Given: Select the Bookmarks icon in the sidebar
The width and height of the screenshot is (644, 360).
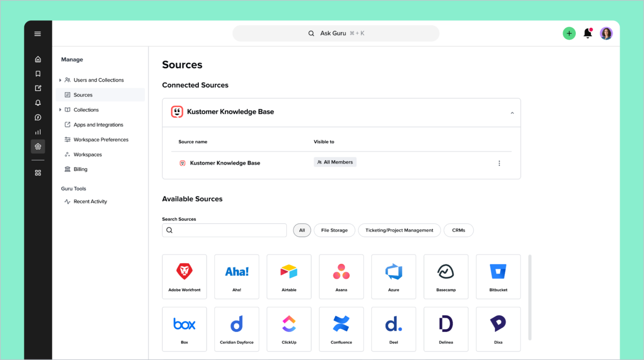Looking at the screenshot, I should 38,73.
